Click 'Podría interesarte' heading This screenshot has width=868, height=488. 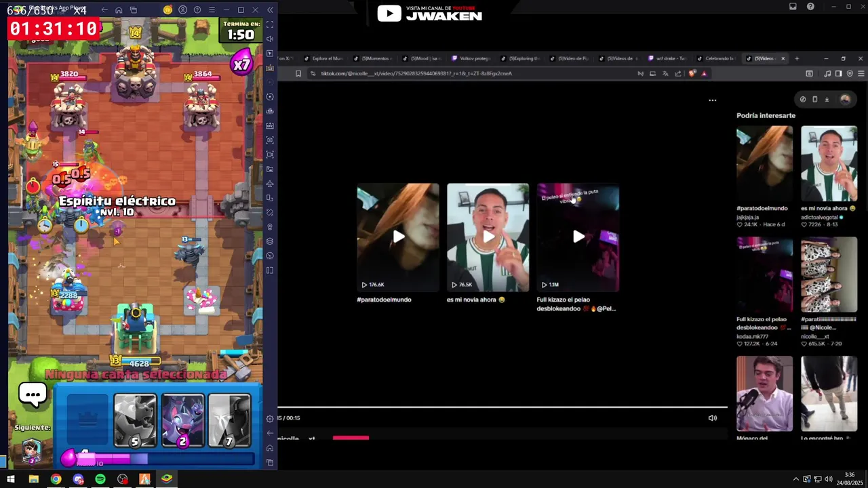(x=766, y=115)
